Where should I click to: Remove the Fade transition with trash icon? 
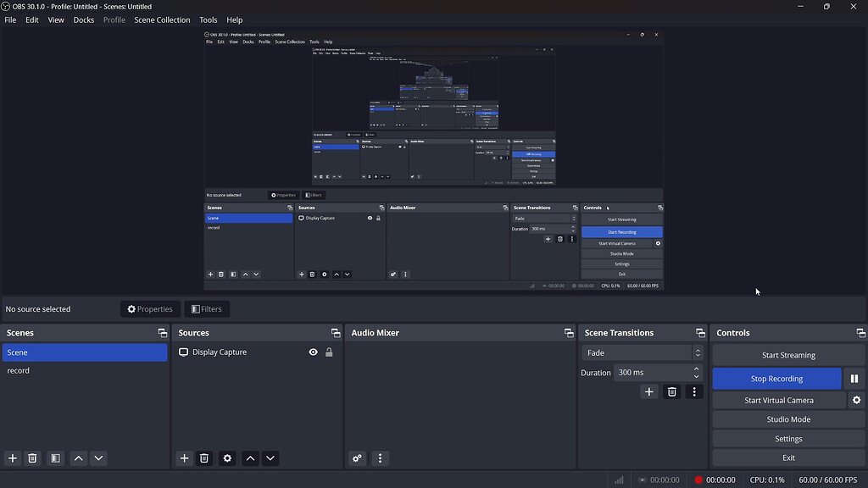(671, 391)
